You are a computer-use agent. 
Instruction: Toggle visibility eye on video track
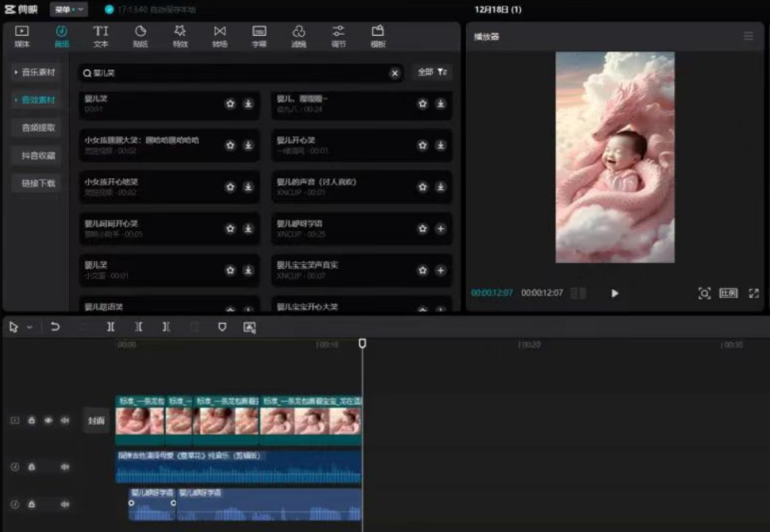(48, 421)
